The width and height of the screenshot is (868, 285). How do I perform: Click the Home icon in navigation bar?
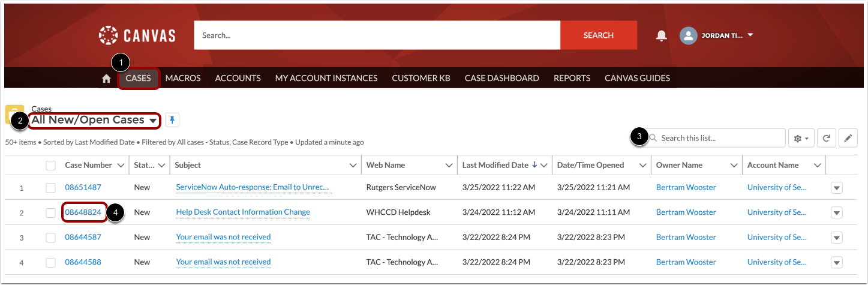tap(106, 79)
